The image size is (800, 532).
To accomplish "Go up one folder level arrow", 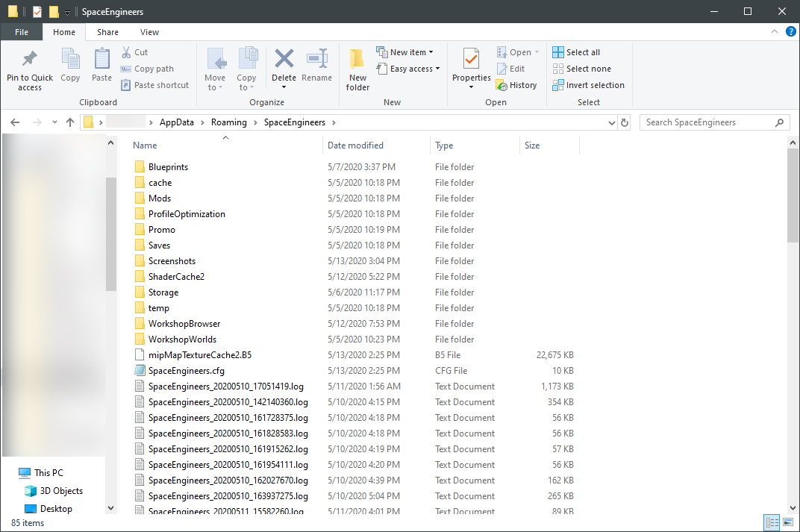I will click(x=70, y=122).
